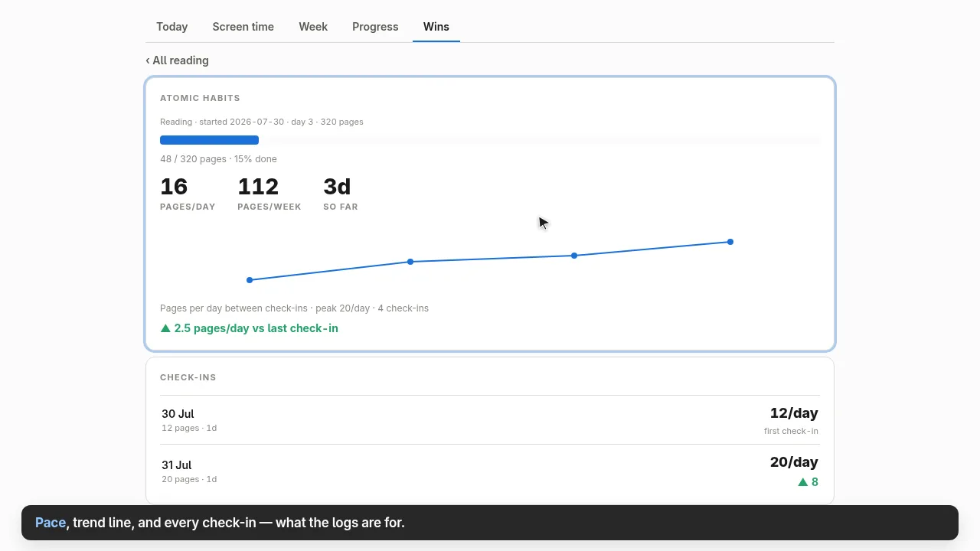Click the 48 / 320 pages progress text
Image resolution: width=980 pixels, height=551 pixels.
pyautogui.click(x=218, y=159)
